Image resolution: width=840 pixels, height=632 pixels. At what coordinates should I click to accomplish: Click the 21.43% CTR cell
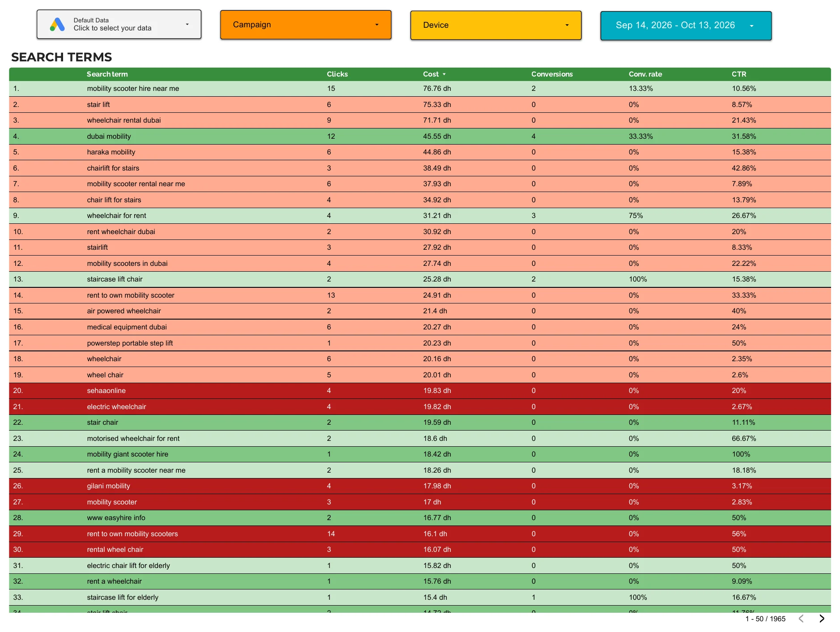744,120
